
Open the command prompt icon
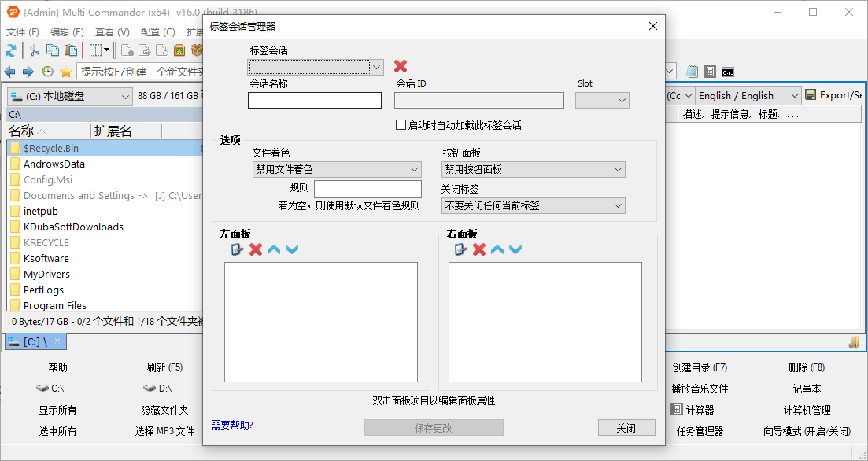click(728, 72)
